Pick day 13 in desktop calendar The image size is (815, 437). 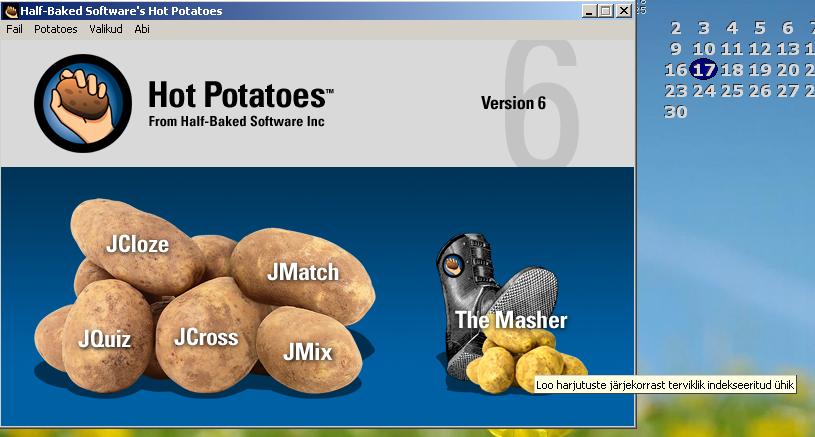coord(788,49)
